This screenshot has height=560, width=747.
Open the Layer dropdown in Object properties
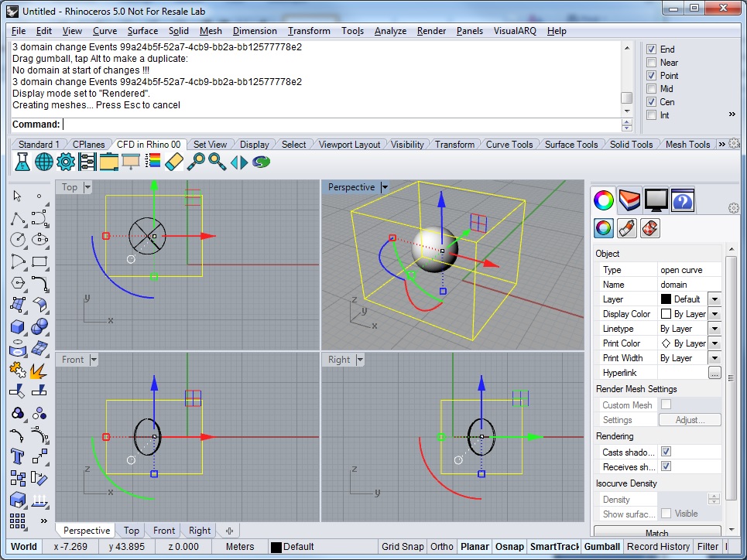tap(714, 299)
